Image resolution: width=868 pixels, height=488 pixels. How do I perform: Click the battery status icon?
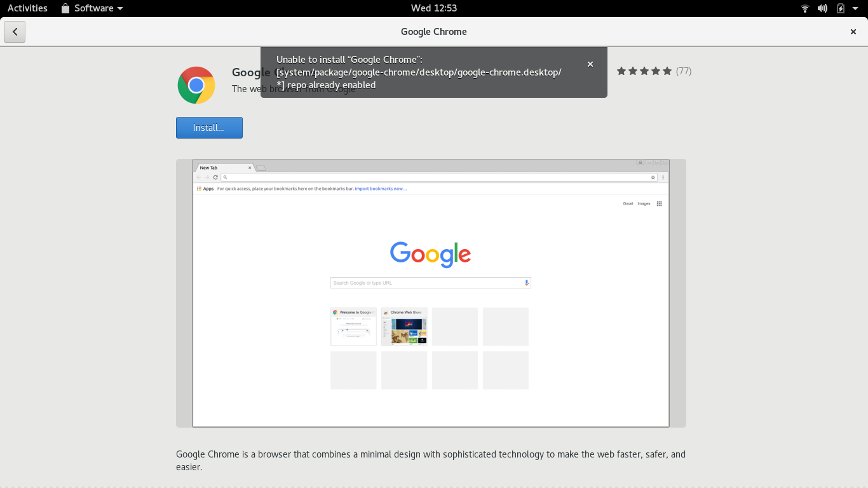click(841, 8)
